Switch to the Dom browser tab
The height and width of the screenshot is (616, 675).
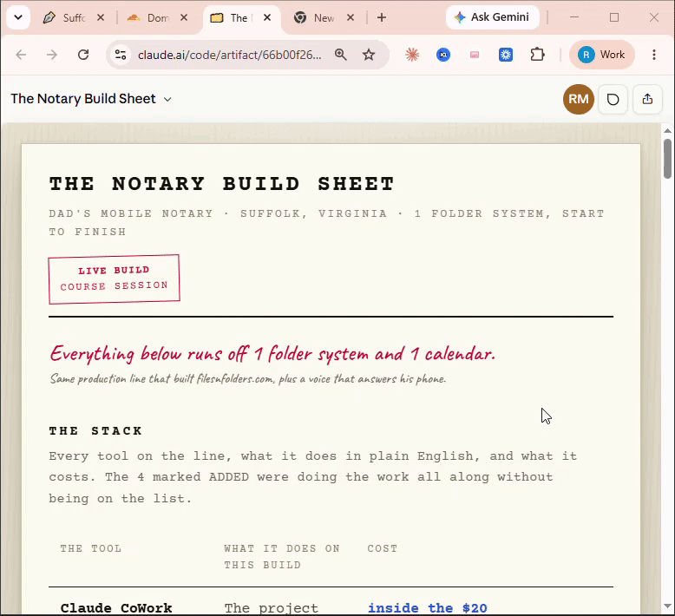point(149,17)
